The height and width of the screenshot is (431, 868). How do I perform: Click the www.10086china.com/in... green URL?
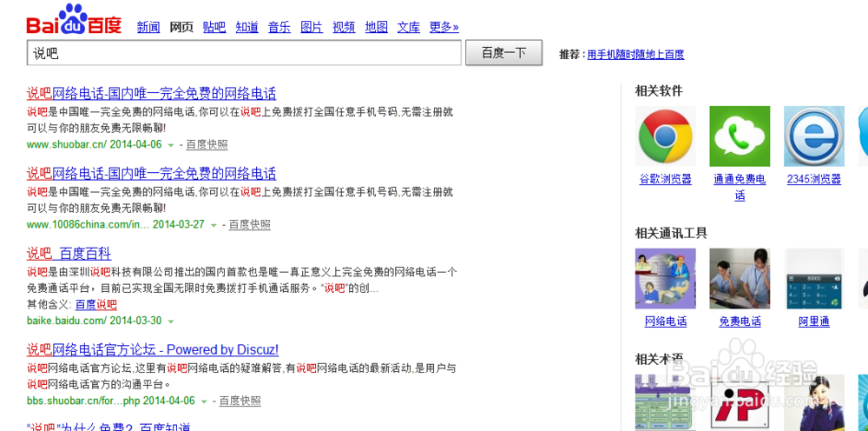88,224
